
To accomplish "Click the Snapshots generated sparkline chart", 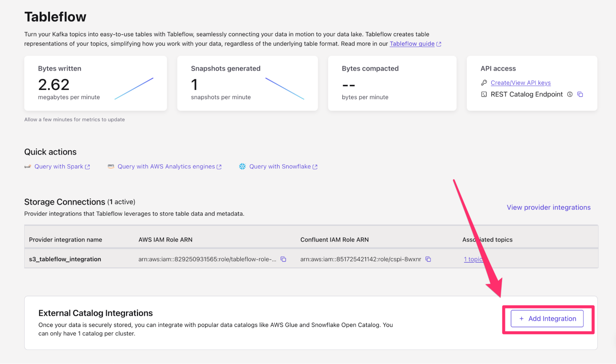I will pyautogui.click(x=284, y=88).
